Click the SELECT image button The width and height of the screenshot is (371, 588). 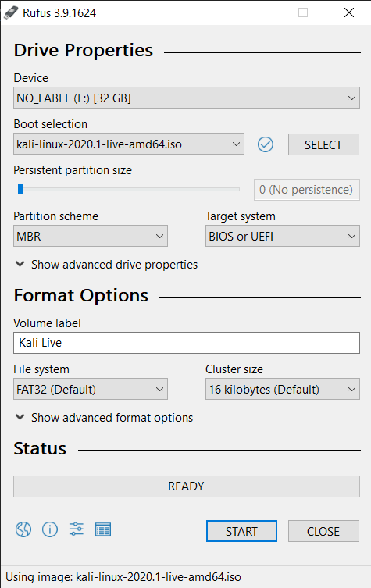click(x=323, y=144)
